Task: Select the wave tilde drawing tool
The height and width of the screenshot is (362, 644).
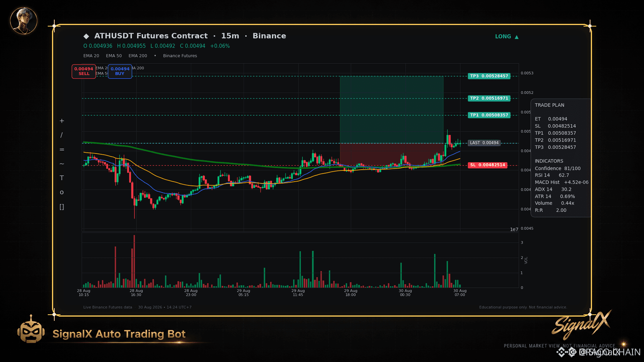Action: (x=62, y=164)
